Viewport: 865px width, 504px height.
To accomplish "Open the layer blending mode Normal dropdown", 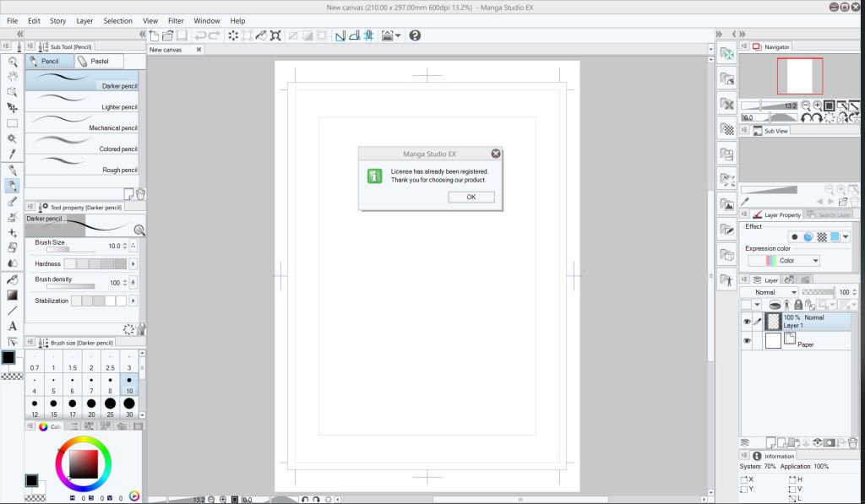I will [x=769, y=292].
